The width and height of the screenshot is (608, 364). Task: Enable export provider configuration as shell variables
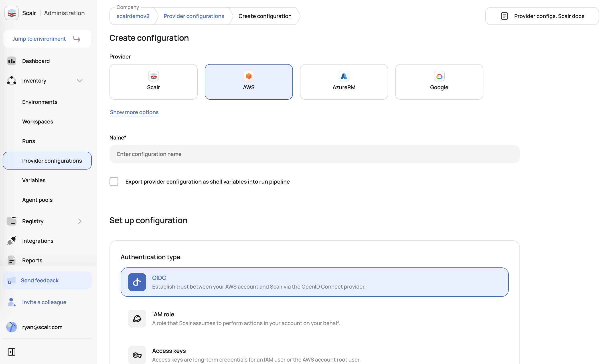pyautogui.click(x=114, y=182)
